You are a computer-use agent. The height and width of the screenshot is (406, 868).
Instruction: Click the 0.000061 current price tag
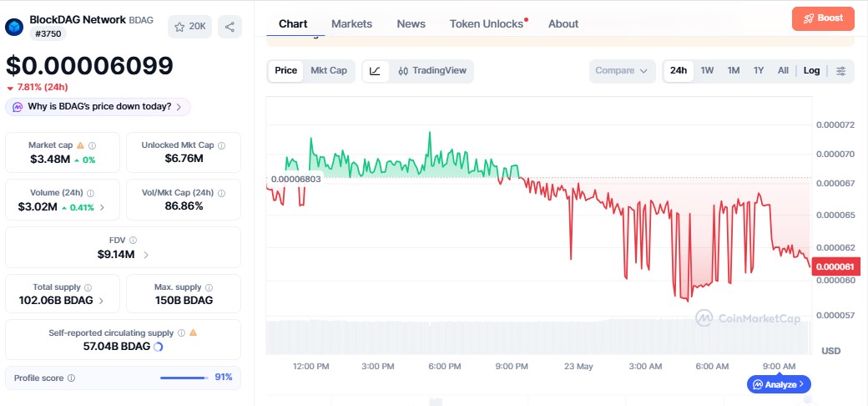[x=836, y=266]
